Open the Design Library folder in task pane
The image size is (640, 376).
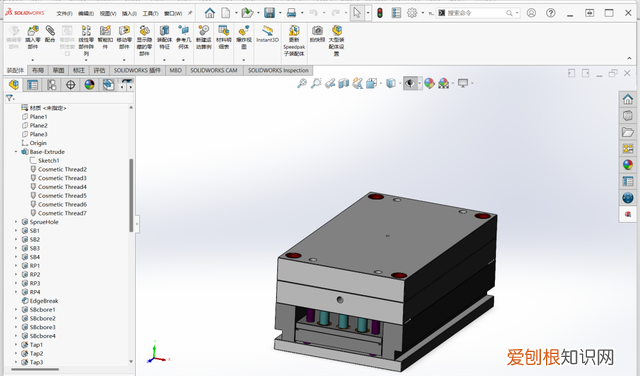628,132
